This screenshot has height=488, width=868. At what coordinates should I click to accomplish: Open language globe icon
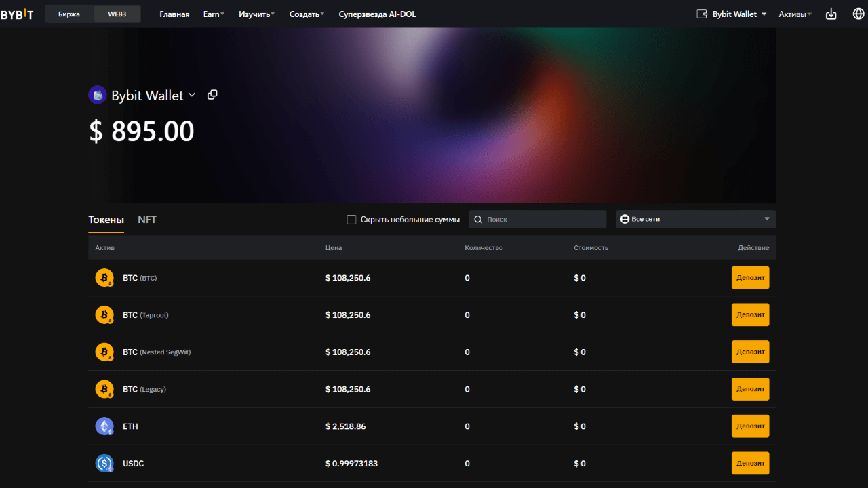click(858, 14)
